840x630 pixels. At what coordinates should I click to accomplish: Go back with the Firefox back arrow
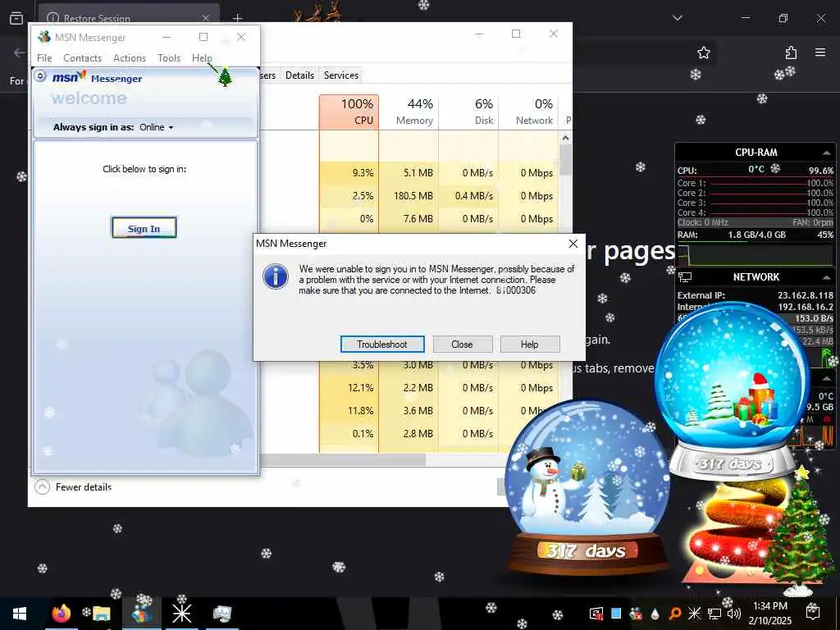[x=20, y=52]
